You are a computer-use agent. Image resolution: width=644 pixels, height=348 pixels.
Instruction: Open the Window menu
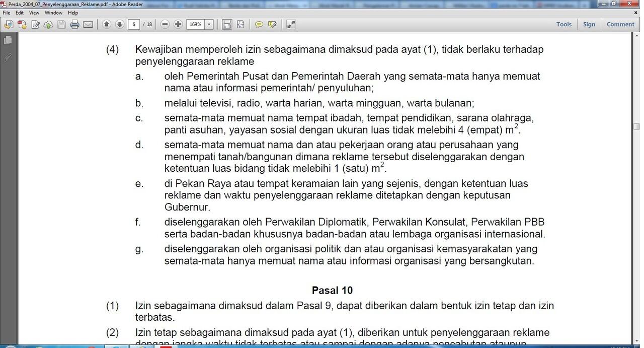pos(54,13)
